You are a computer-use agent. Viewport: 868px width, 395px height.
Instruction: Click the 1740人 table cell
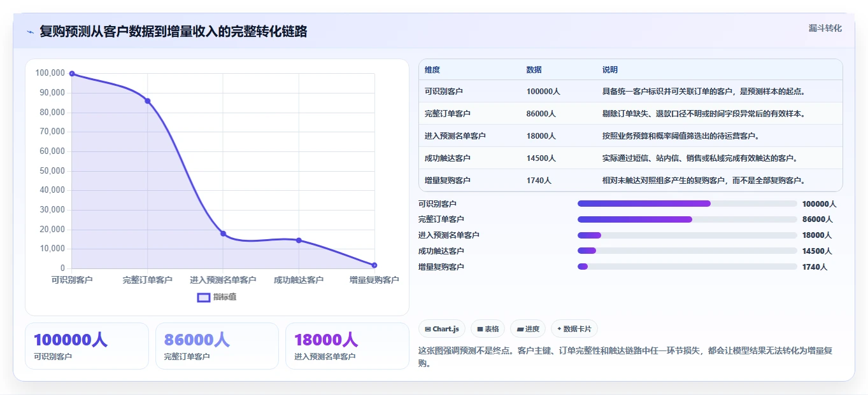(539, 181)
